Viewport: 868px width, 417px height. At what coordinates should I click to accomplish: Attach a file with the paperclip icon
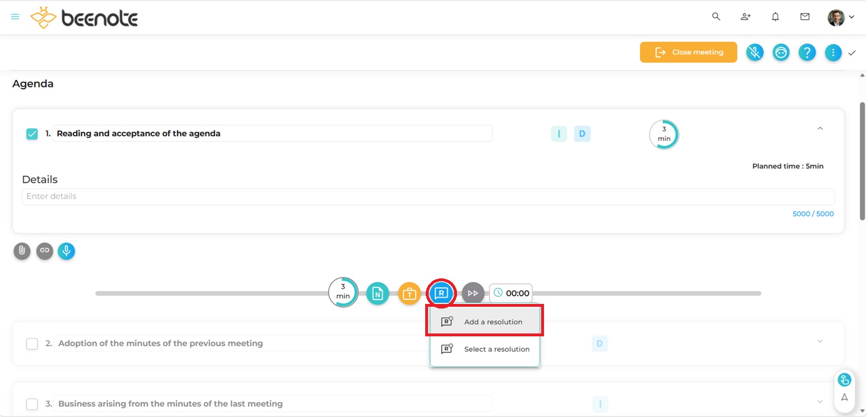22,251
